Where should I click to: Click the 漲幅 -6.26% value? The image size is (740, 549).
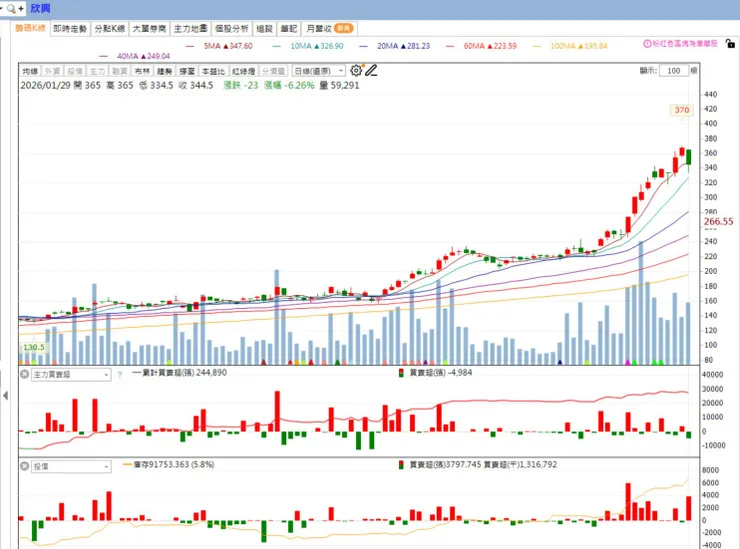[x=289, y=85]
